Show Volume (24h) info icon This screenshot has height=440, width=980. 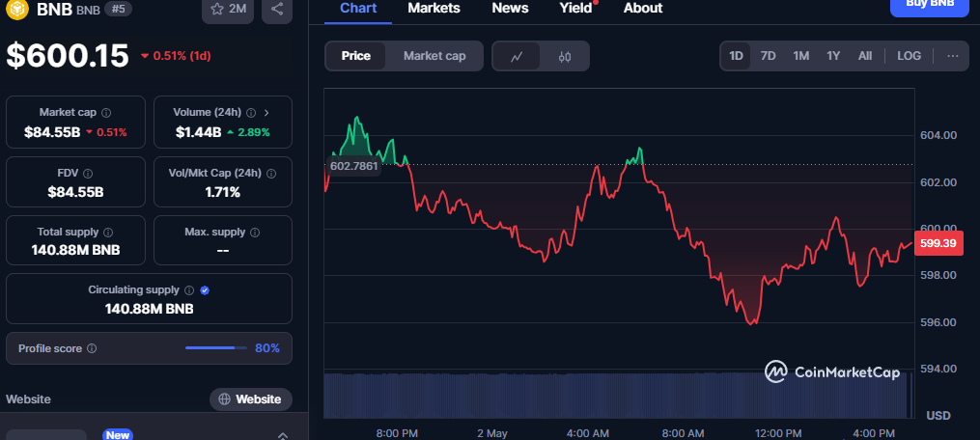click(x=251, y=113)
